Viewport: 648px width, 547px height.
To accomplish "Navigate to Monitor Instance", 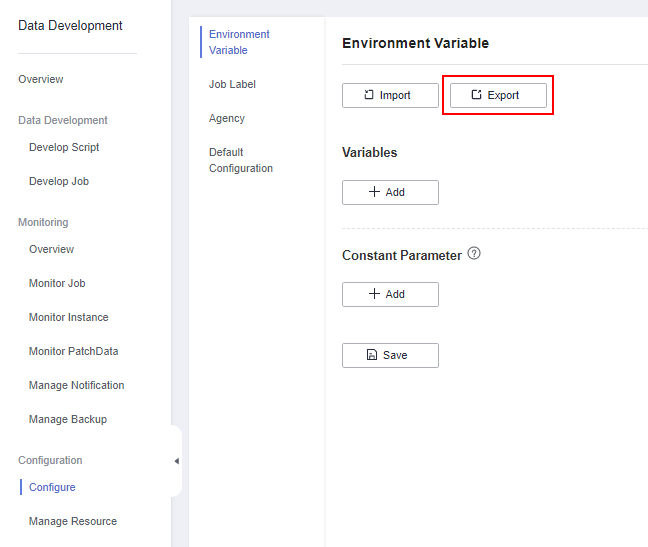I will point(69,317).
